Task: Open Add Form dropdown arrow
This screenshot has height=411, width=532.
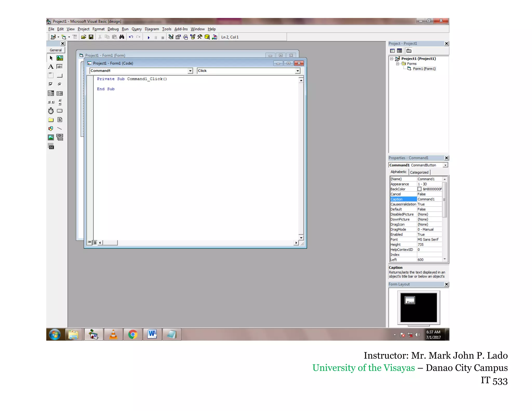Action: click(x=69, y=37)
